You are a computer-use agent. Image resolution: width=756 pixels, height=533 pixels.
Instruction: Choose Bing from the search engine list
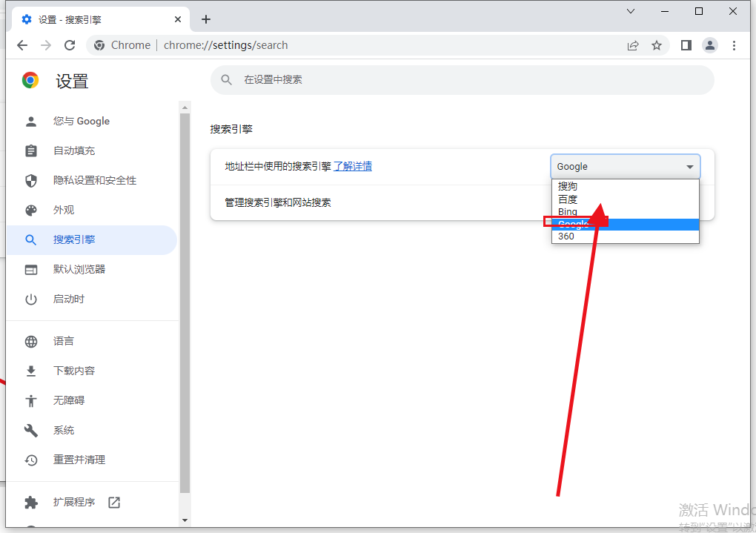pyautogui.click(x=626, y=212)
